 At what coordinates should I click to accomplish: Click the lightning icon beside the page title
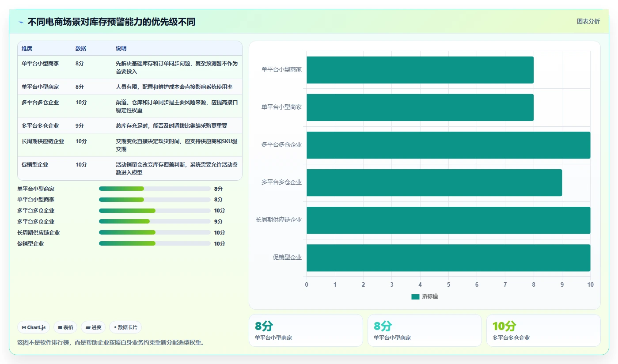coord(21,22)
